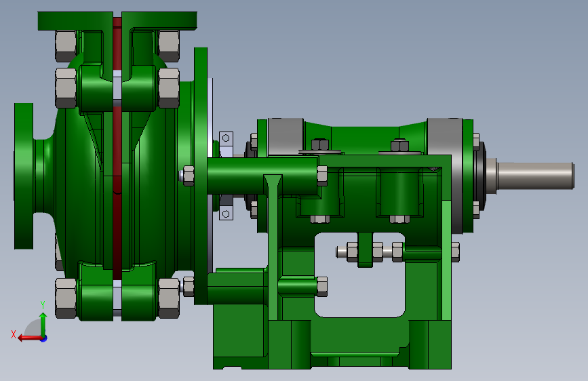Select the horizontal green clamp beam beside the frame plate
Image resolution: width=588 pixels, height=381 pixels.
pyautogui.click(x=262, y=176)
